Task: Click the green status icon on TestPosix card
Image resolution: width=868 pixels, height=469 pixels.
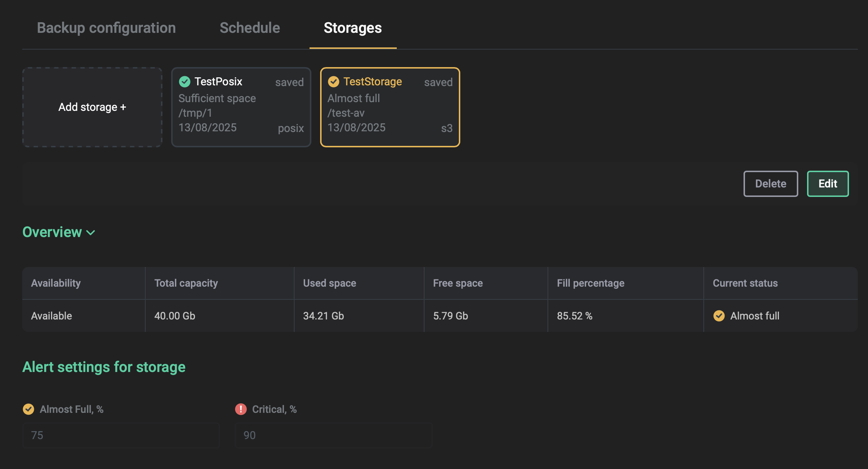Action: click(x=185, y=81)
